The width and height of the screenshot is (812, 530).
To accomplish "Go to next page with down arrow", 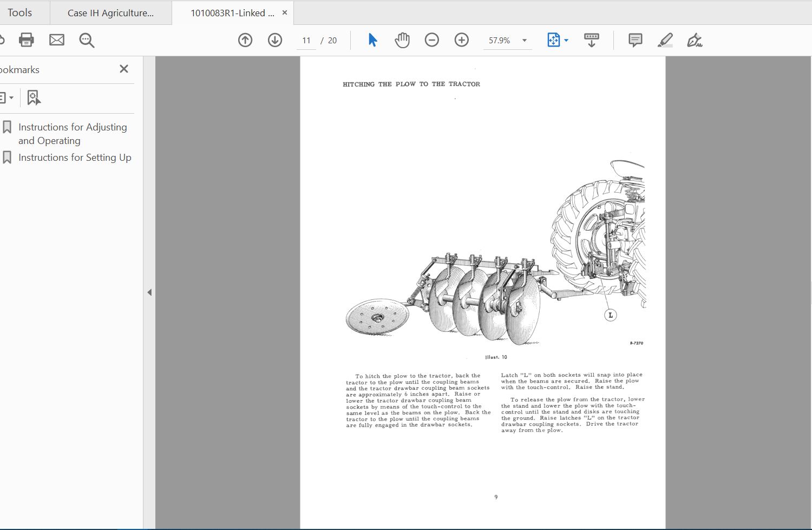I will pos(275,40).
